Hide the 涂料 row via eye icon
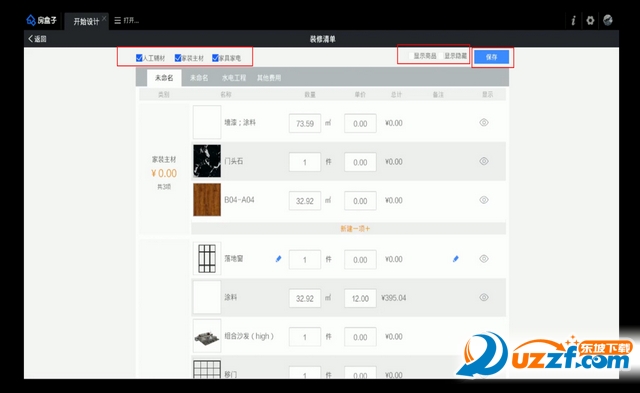 (484, 297)
